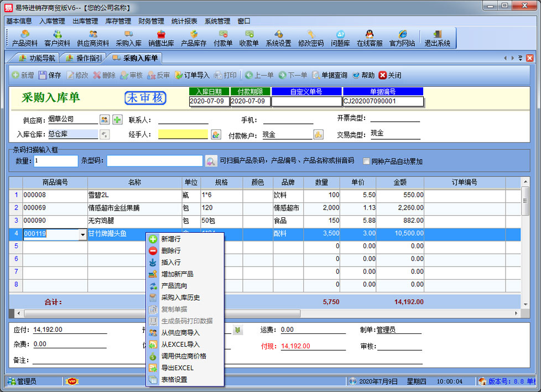The width and height of the screenshot is (541, 392).
Task: Open 问题库 toolbar icon
Action: 340,38
